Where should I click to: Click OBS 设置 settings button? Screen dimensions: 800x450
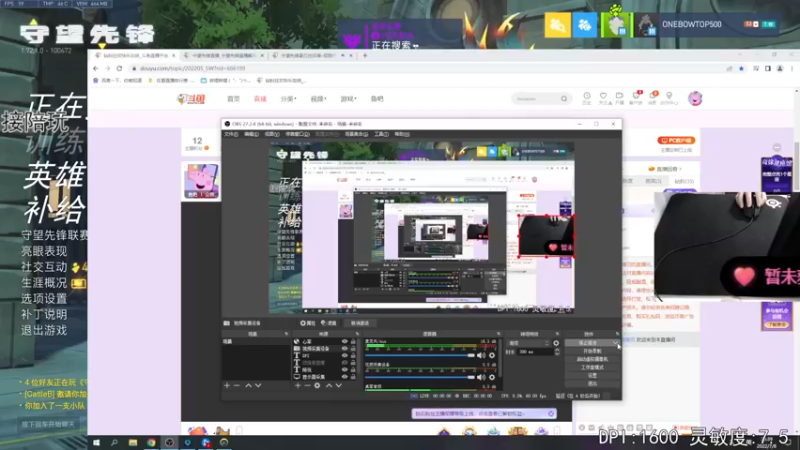592,376
